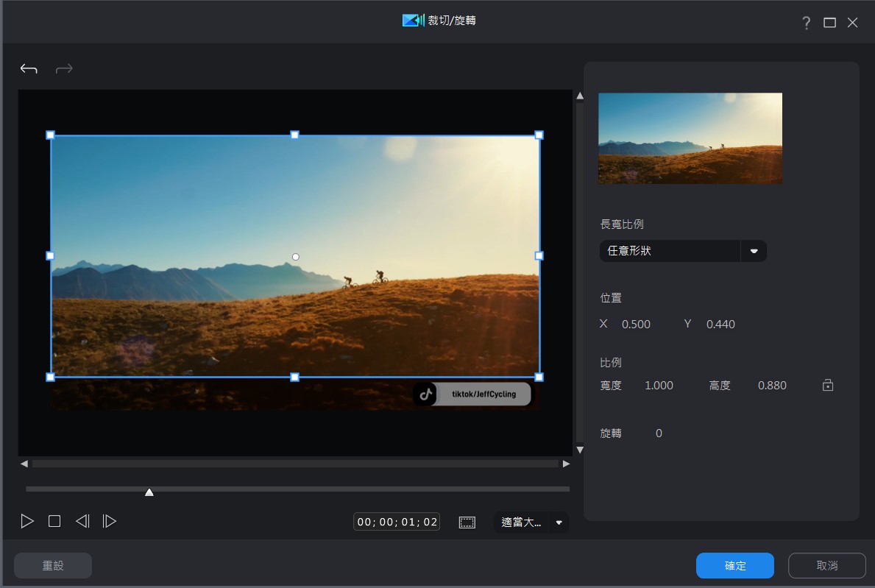Click the bottom-right crop handle
This screenshot has height=588, width=875.
pyautogui.click(x=539, y=377)
